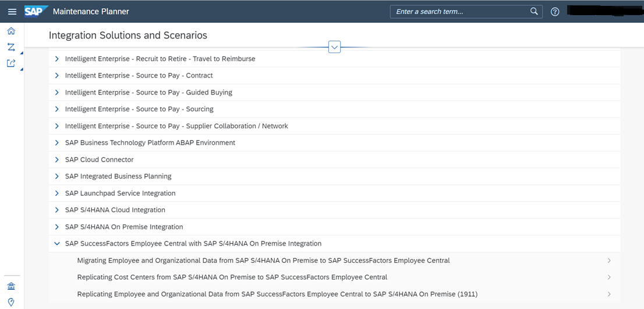
Task: Click the SAP logo
Action: pyautogui.click(x=36, y=12)
